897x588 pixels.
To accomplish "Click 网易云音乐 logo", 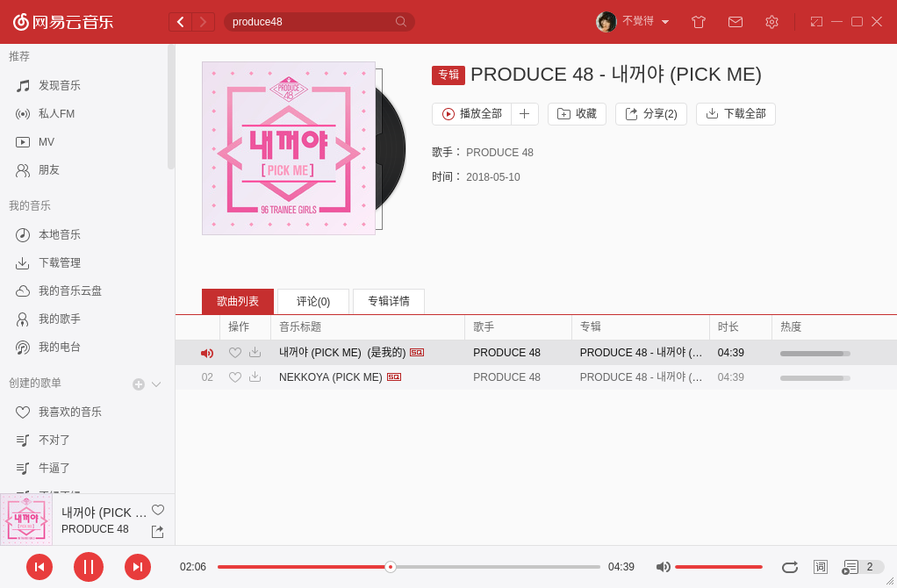I will pos(63,22).
